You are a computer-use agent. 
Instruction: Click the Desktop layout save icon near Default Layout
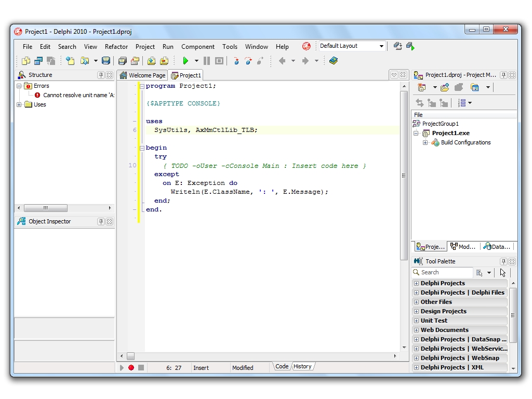(x=397, y=46)
